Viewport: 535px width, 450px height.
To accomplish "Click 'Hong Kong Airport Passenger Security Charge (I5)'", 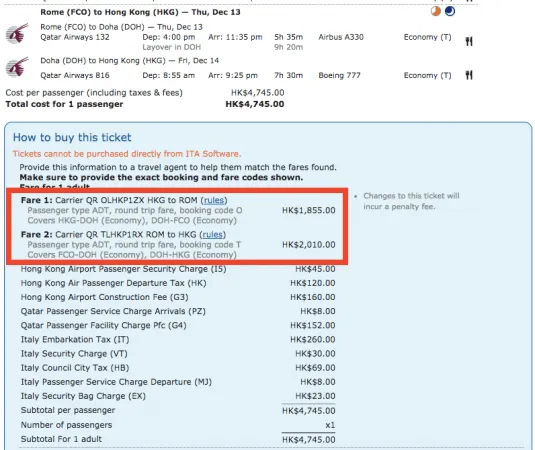I will tap(124, 269).
